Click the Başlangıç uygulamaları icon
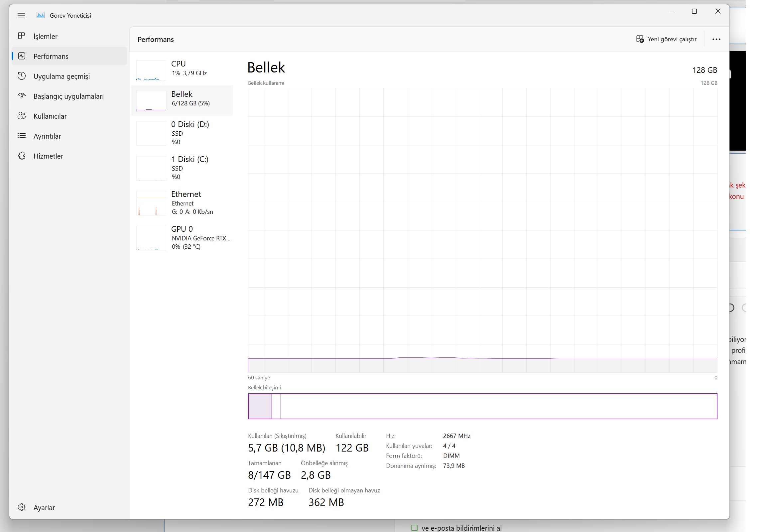Image resolution: width=766 pixels, height=532 pixels. pos(21,96)
